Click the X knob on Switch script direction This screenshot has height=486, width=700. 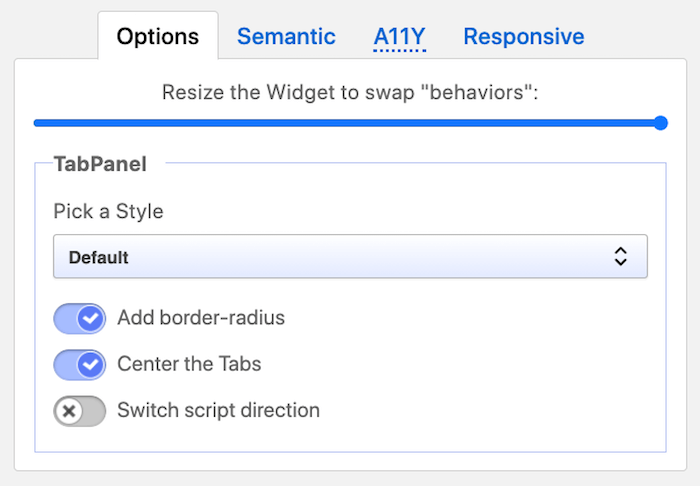pos(68,411)
